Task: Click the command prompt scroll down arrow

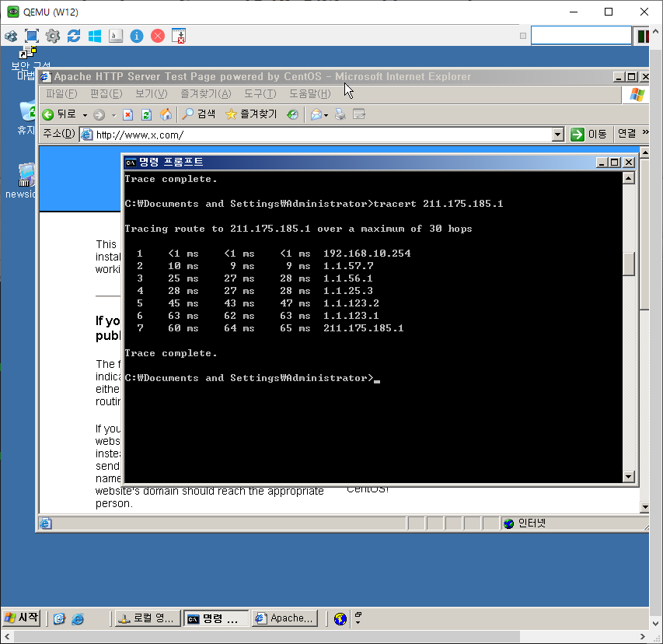Action: click(x=629, y=477)
